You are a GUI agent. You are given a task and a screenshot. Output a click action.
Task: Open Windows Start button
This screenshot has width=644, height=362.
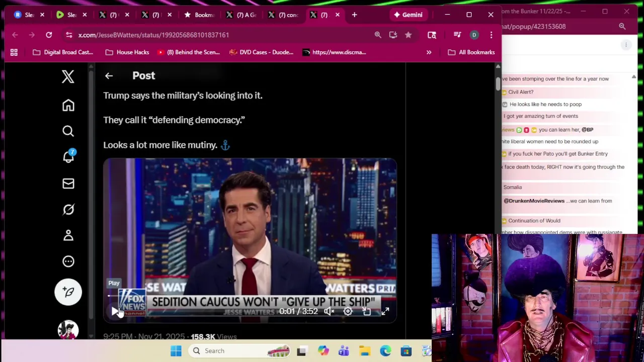pyautogui.click(x=176, y=351)
